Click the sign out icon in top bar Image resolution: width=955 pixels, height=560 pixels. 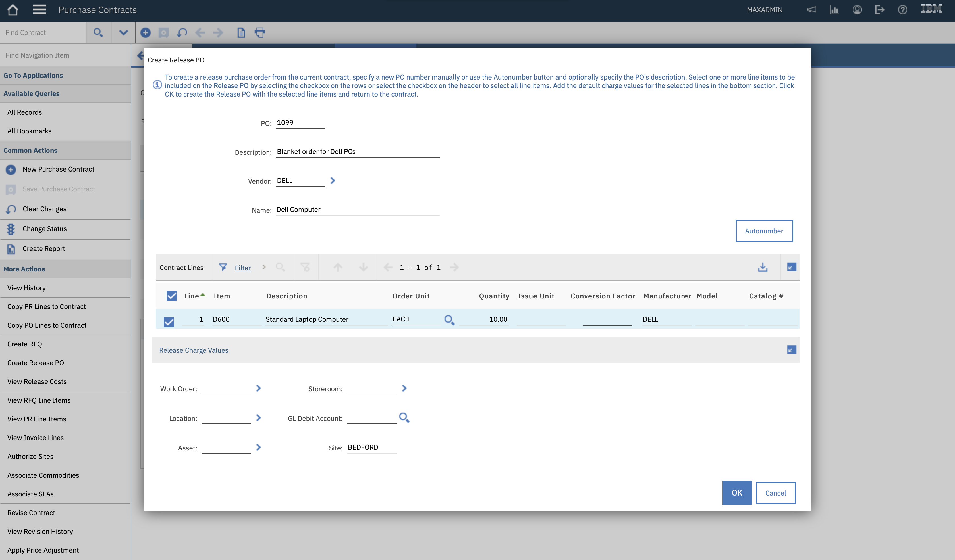pos(880,10)
